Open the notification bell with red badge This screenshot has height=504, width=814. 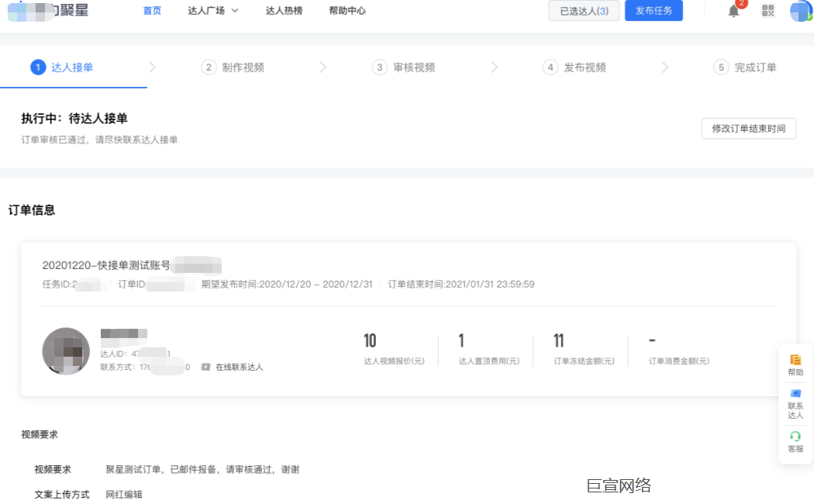(x=732, y=12)
